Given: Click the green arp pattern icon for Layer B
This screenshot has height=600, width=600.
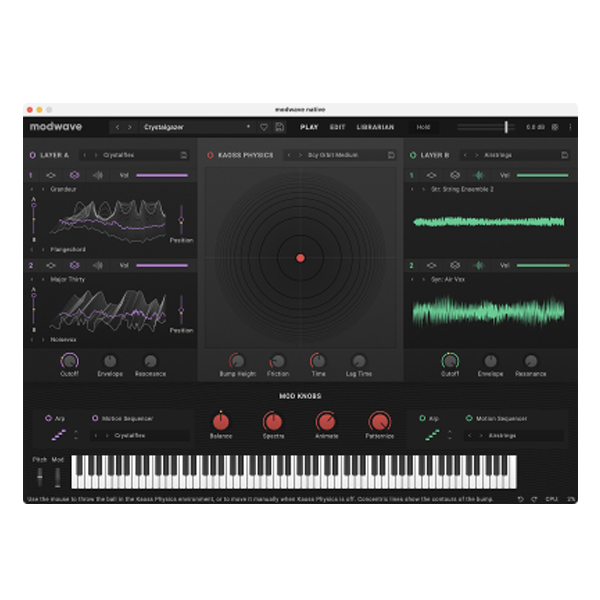Looking at the screenshot, I should coord(432,435).
